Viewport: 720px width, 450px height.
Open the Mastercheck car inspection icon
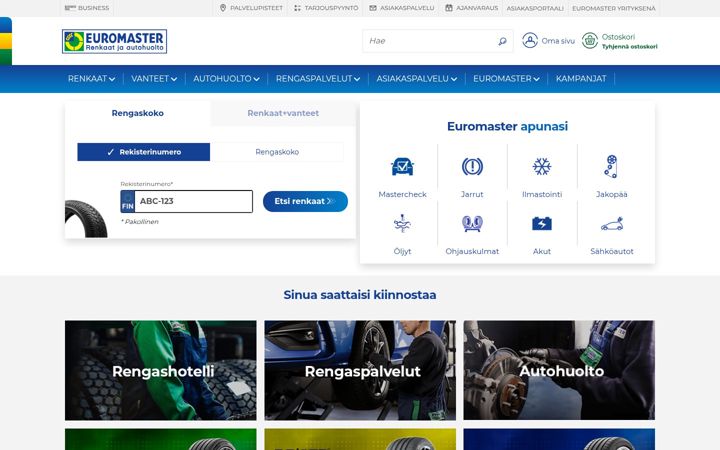402,167
